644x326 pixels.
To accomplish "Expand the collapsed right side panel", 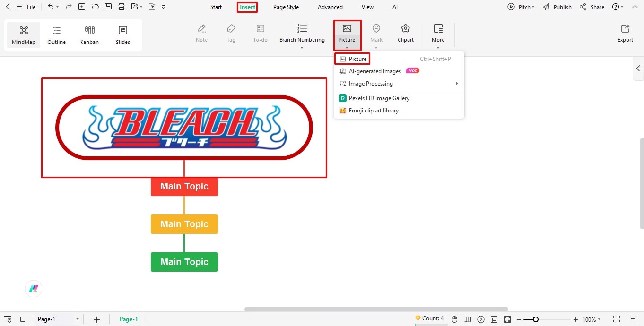I will click(638, 69).
